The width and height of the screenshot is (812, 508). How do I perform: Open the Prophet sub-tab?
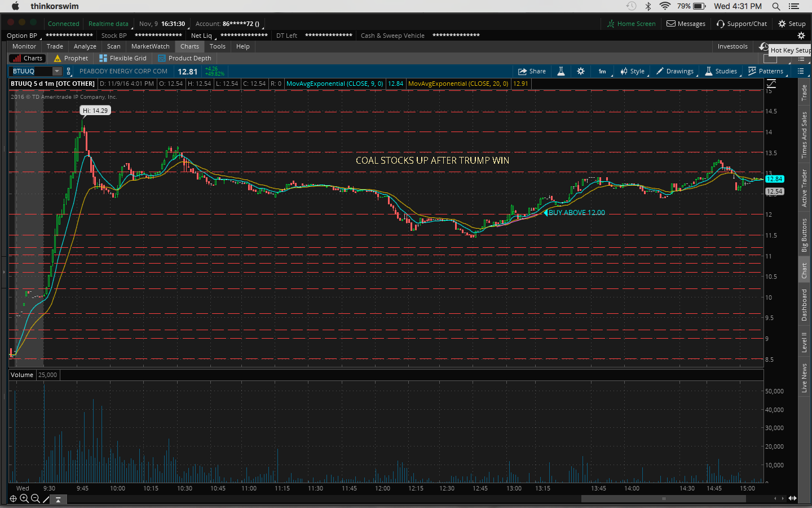pos(71,58)
